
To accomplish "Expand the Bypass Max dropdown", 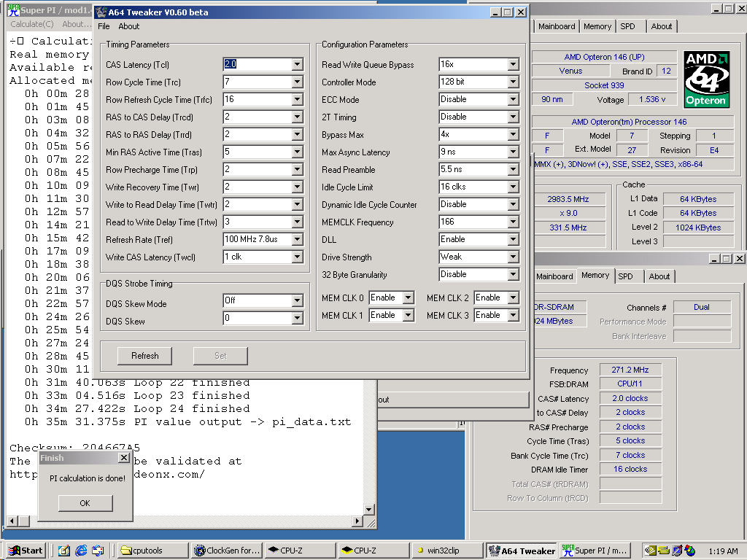I will [x=513, y=135].
